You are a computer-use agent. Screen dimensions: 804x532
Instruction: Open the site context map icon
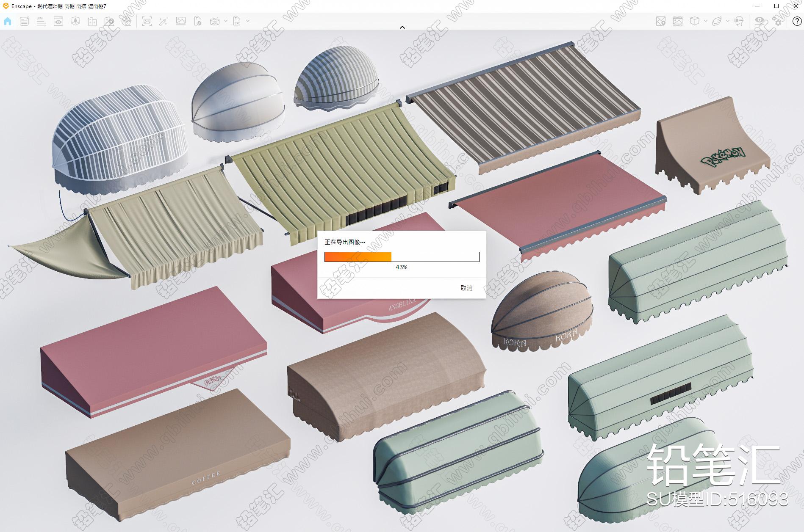(75, 21)
